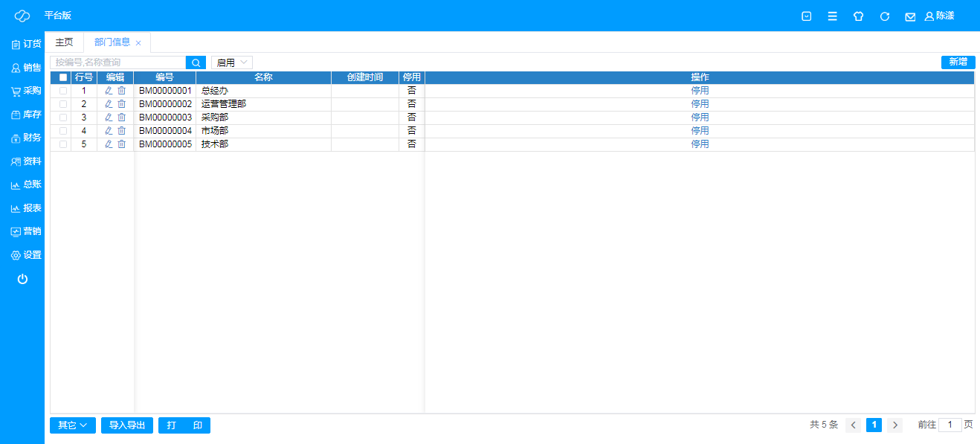Click the 打印 button
Image resolution: width=980 pixels, height=444 pixels.
[x=184, y=425]
